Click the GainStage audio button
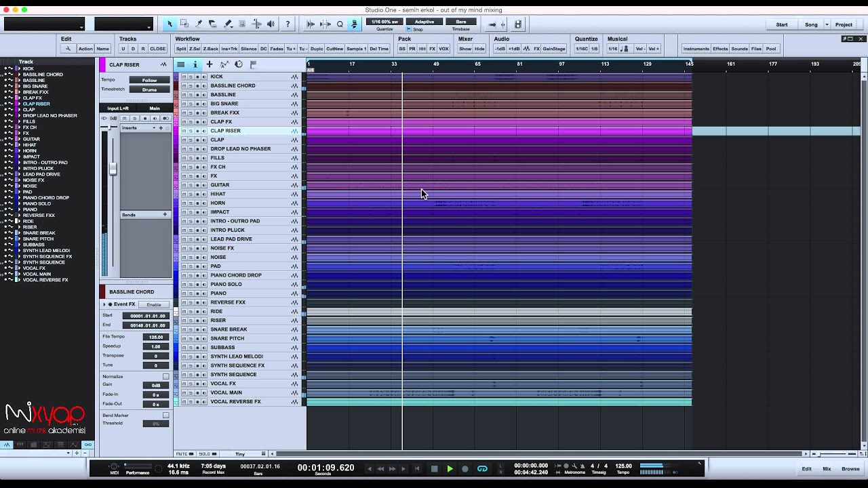 pyautogui.click(x=554, y=49)
